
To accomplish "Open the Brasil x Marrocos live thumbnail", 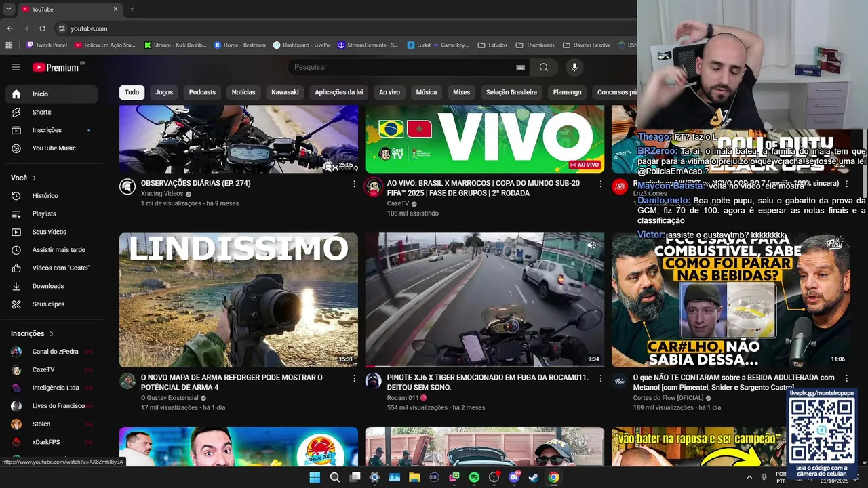I will [x=484, y=139].
